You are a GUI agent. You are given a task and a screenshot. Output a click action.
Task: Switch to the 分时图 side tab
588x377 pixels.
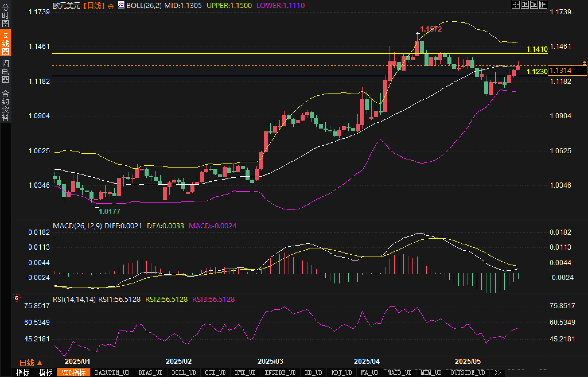coord(5,15)
